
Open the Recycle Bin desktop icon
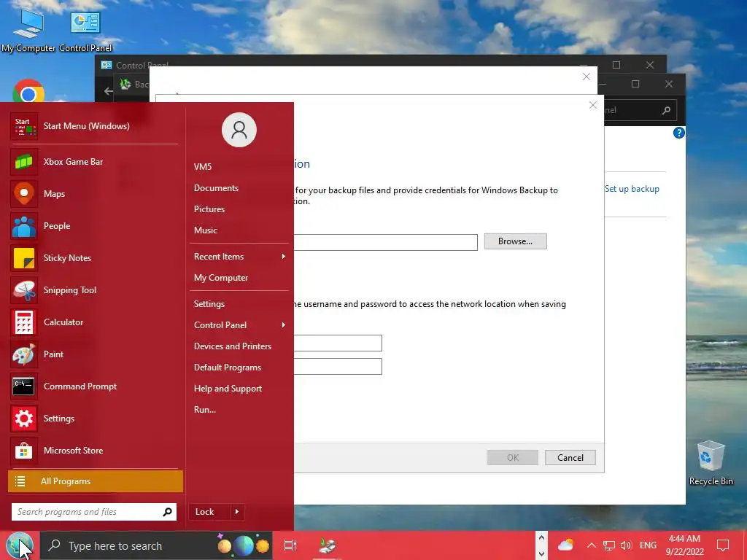click(x=711, y=463)
